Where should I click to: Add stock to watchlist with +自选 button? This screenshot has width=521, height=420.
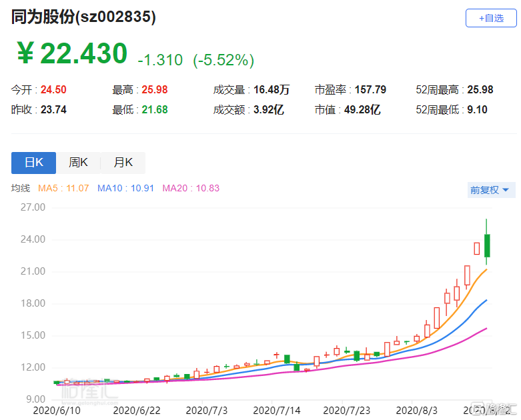[491, 18]
